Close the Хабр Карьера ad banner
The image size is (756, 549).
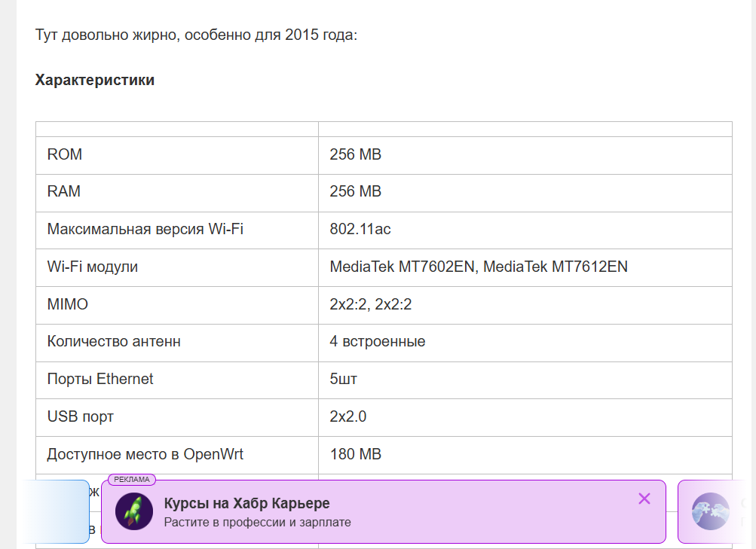point(644,499)
